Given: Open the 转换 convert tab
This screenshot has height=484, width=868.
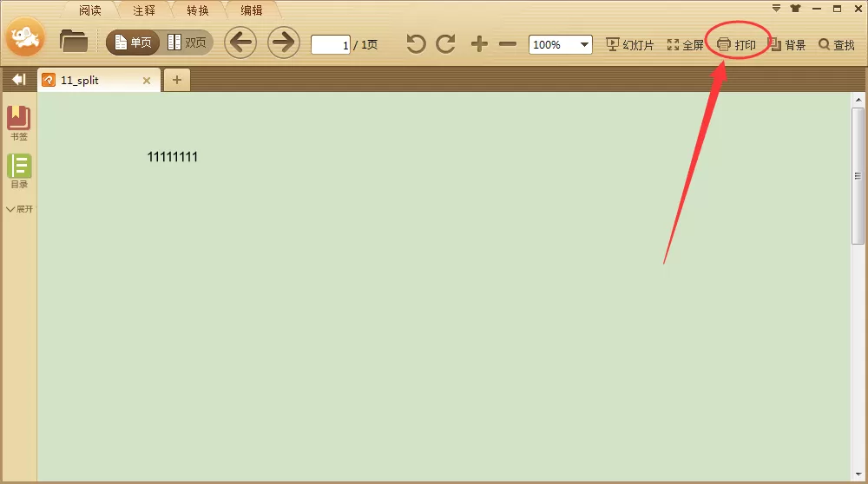Looking at the screenshot, I should [x=198, y=10].
